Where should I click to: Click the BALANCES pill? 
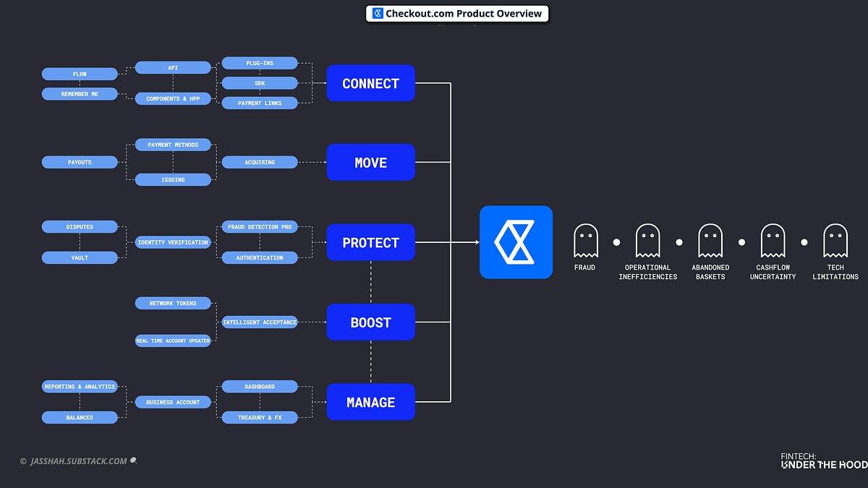pyautogui.click(x=80, y=417)
